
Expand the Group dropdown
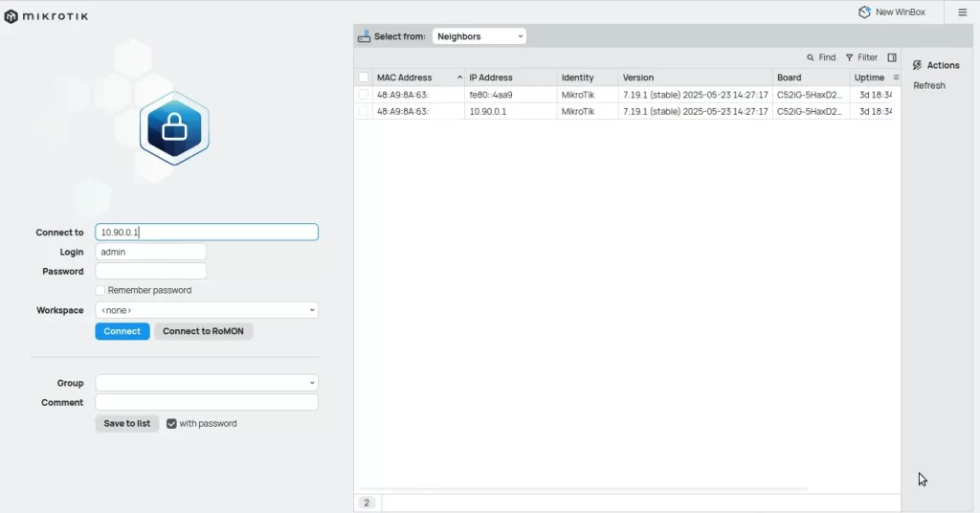click(x=207, y=383)
